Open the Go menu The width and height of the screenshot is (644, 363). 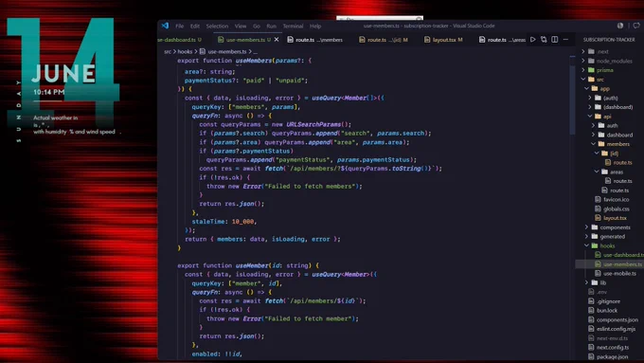pos(257,26)
